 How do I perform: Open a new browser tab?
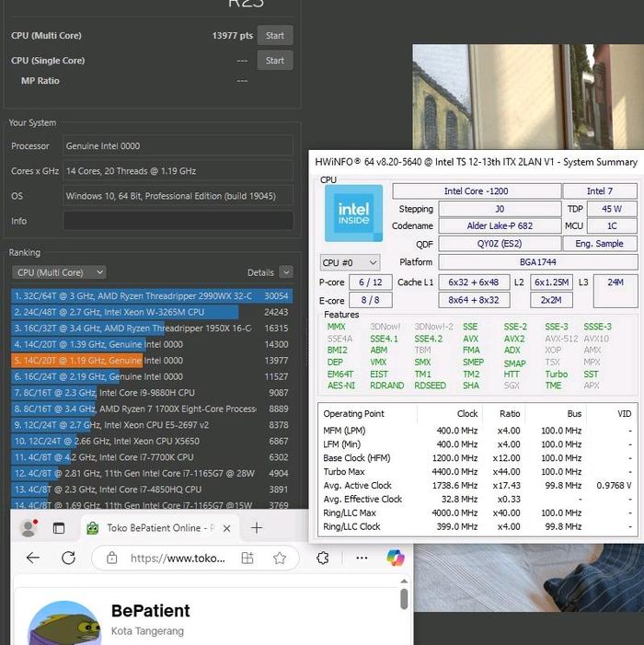(257, 528)
